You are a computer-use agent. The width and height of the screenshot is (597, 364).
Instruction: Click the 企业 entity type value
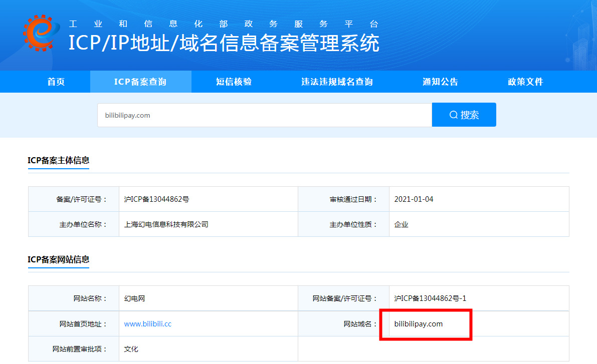coord(402,224)
